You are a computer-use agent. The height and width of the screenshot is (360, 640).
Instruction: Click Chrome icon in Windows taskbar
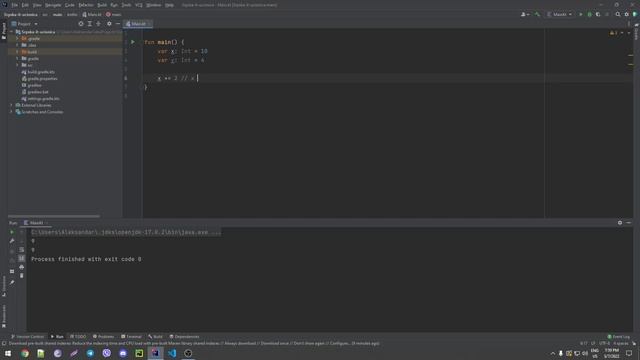(25, 353)
